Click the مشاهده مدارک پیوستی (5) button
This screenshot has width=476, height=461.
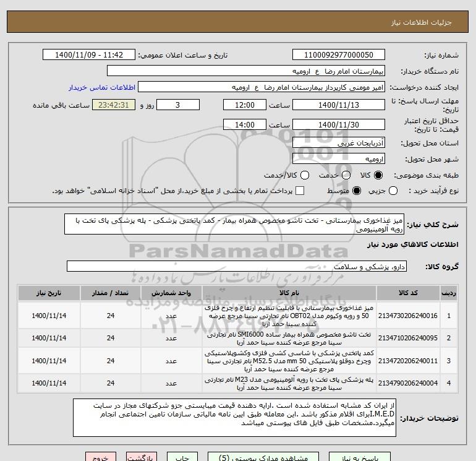(263, 457)
